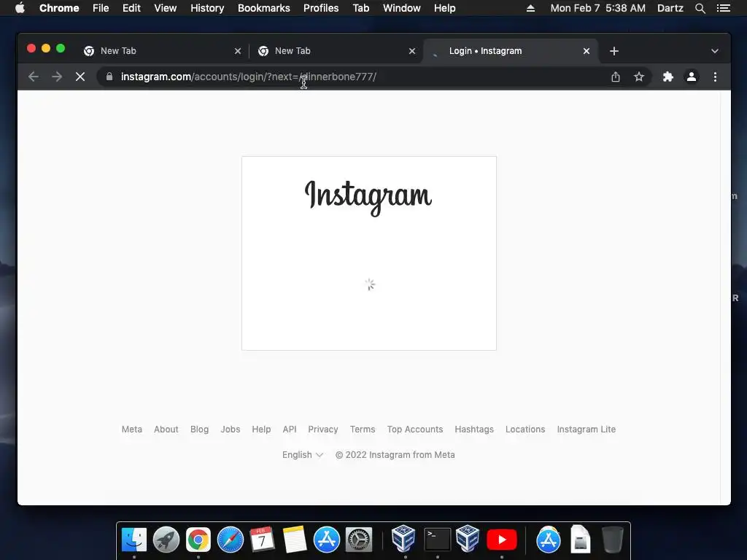Image resolution: width=747 pixels, height=560 pixels.
Task: Open the Help menu
Action: [x=444, y=8]
